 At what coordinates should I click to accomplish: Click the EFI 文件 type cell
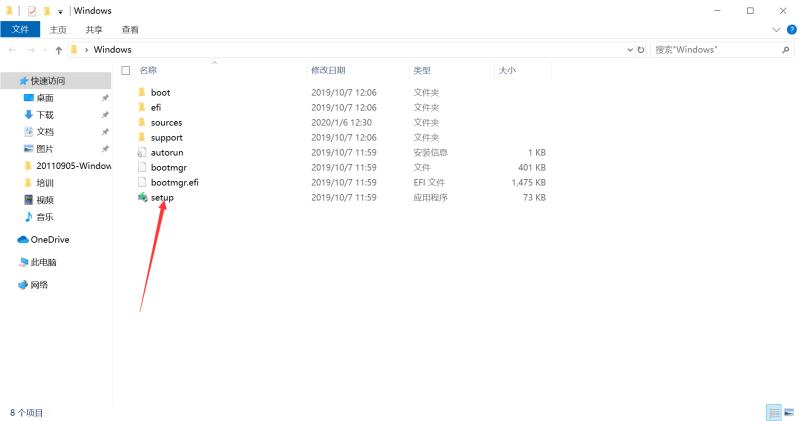point(429,182)
